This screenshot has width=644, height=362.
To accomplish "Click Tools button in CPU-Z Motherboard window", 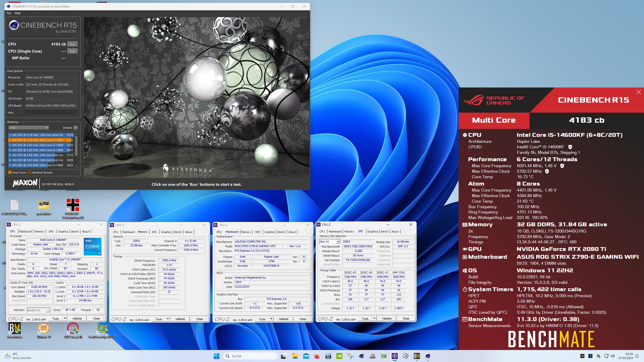I will click(x=262, y=319).
